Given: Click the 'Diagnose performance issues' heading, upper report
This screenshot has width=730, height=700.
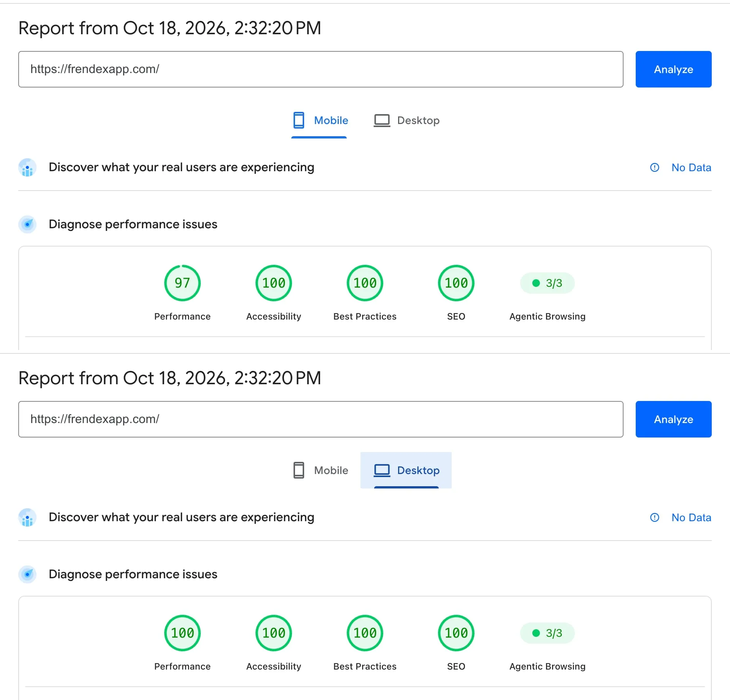Looking at the screenshot, I should pyautogui.click(x=133, y=224).
